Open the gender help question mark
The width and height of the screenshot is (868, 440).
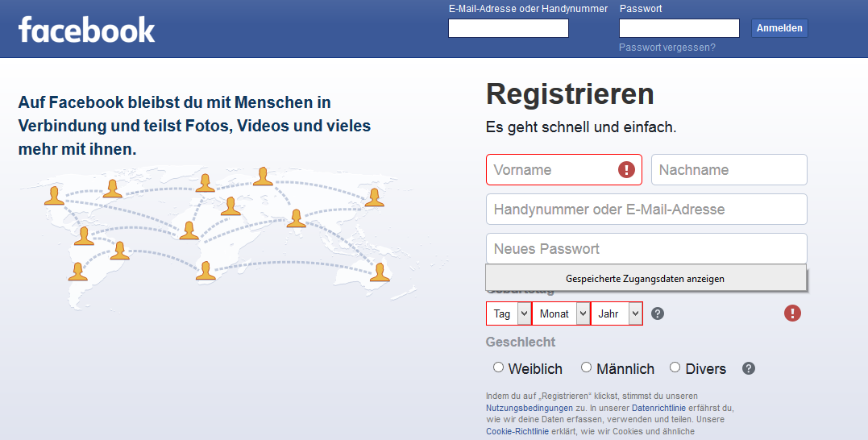coord(749,368)
